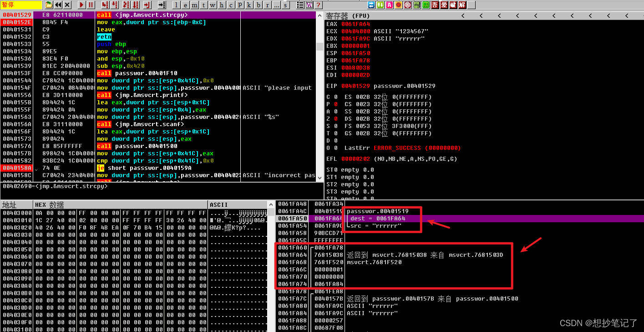Click the disassembly pane scroll-up arrow
The image size is (644, 332).
(320, 15)
